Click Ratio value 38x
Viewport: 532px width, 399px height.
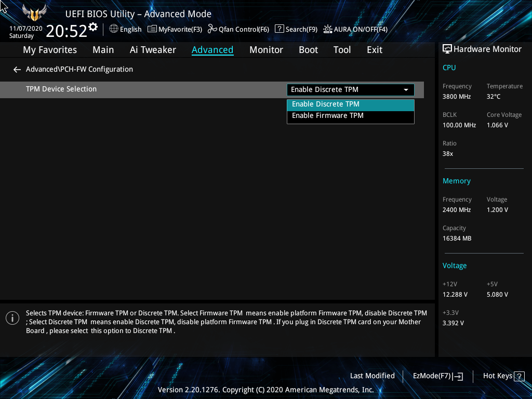coord(447,154)
